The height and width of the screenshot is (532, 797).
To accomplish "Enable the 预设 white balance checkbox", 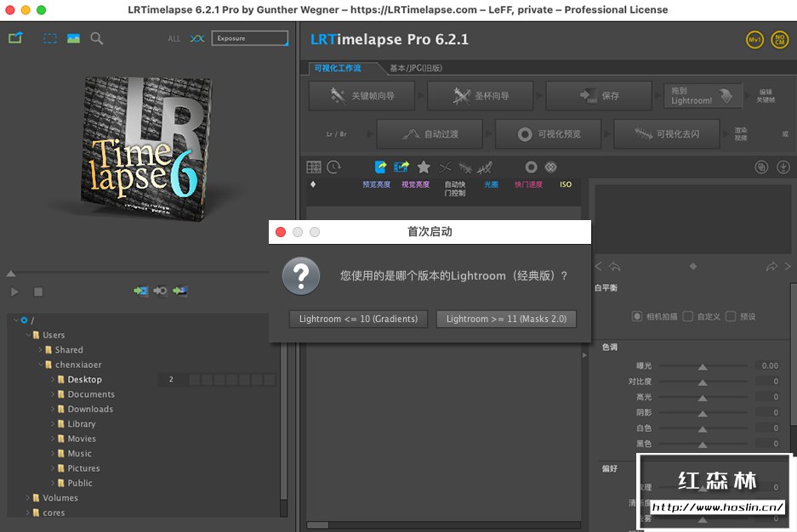I will [731, 316].
